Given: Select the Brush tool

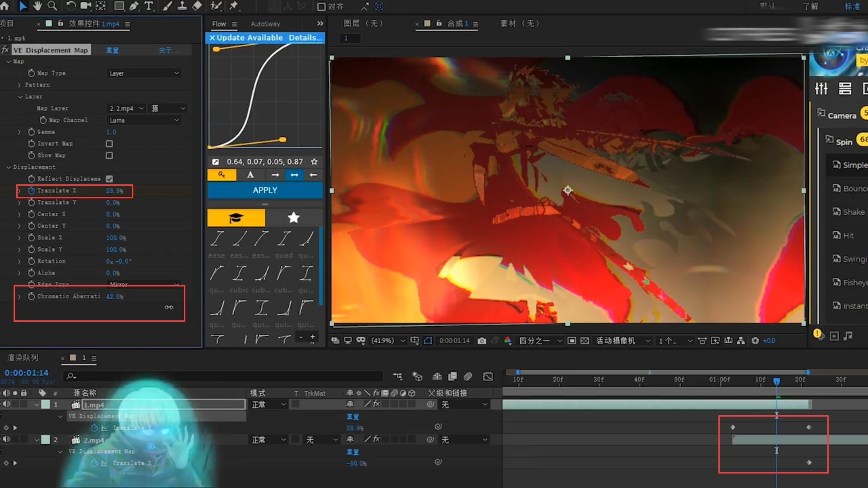Looking at the screenshot, I should 167,6.
